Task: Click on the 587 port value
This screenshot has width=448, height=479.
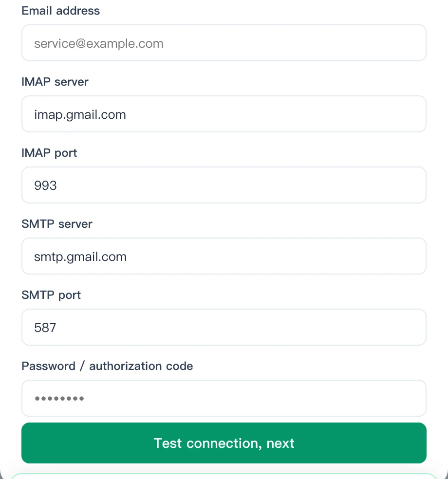Action: 45,328
